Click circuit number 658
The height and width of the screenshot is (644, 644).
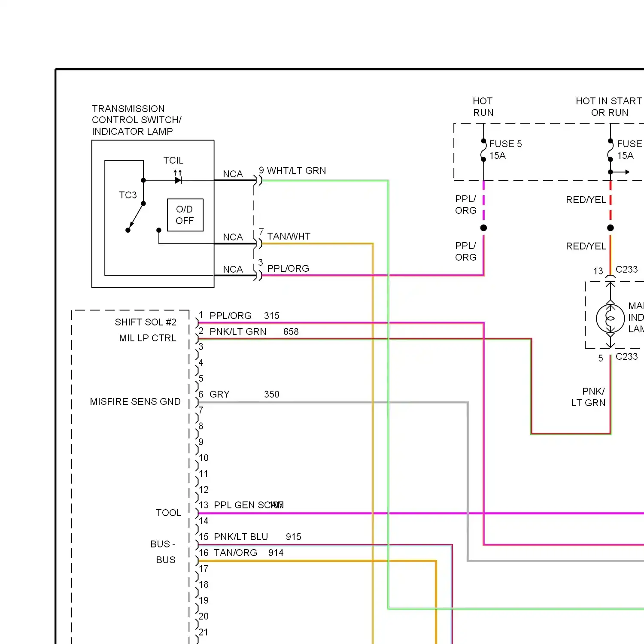click(291, 331)
